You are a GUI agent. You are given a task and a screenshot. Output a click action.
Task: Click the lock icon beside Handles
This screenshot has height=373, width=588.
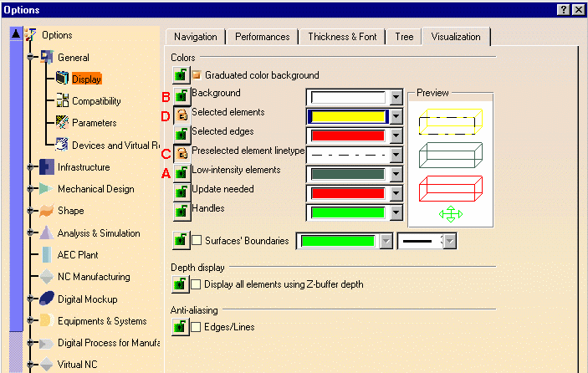point(182,212)
